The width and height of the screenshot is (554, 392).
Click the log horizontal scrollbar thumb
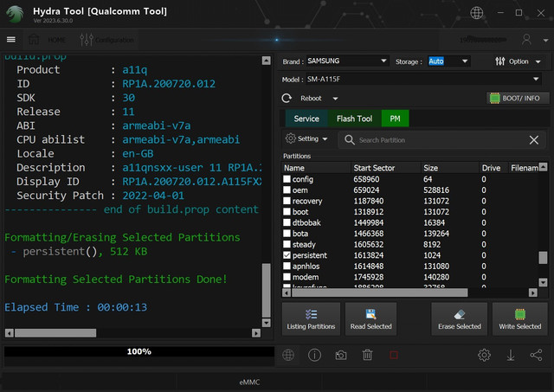55,332
